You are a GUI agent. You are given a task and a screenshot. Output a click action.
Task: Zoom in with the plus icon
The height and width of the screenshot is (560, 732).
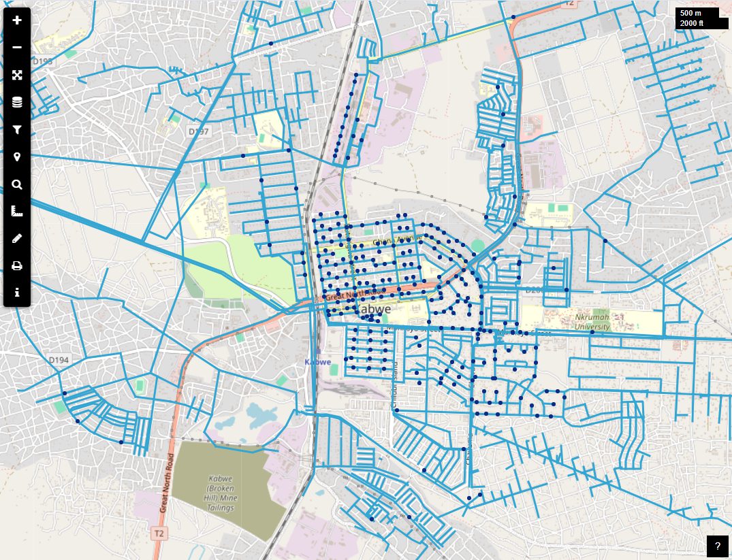pos(17,20)
